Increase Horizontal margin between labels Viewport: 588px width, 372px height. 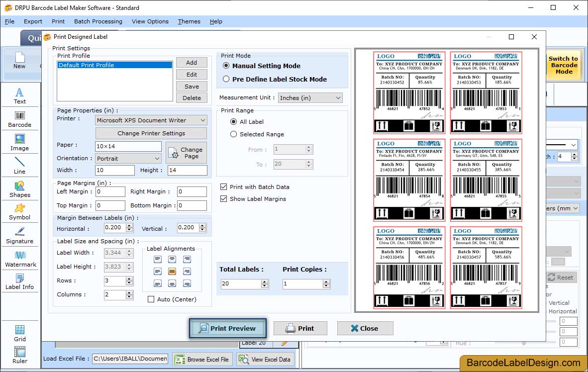pyautogui.click(x=129, y=225)
